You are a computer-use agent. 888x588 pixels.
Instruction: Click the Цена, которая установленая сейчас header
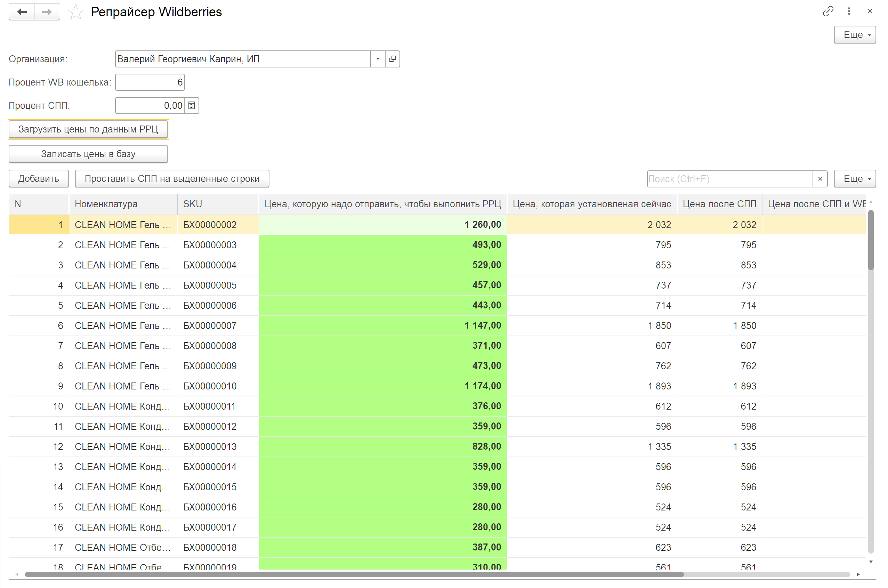[x=592, y=204]
